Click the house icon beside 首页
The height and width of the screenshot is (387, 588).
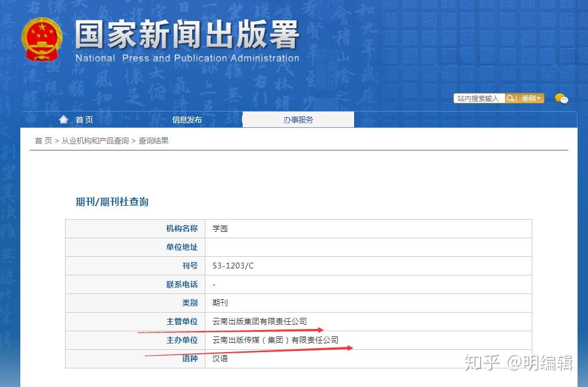[64, 119]
